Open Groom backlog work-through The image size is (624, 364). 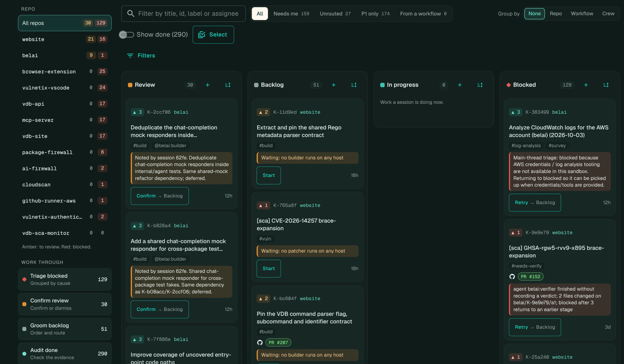[65, 329]
